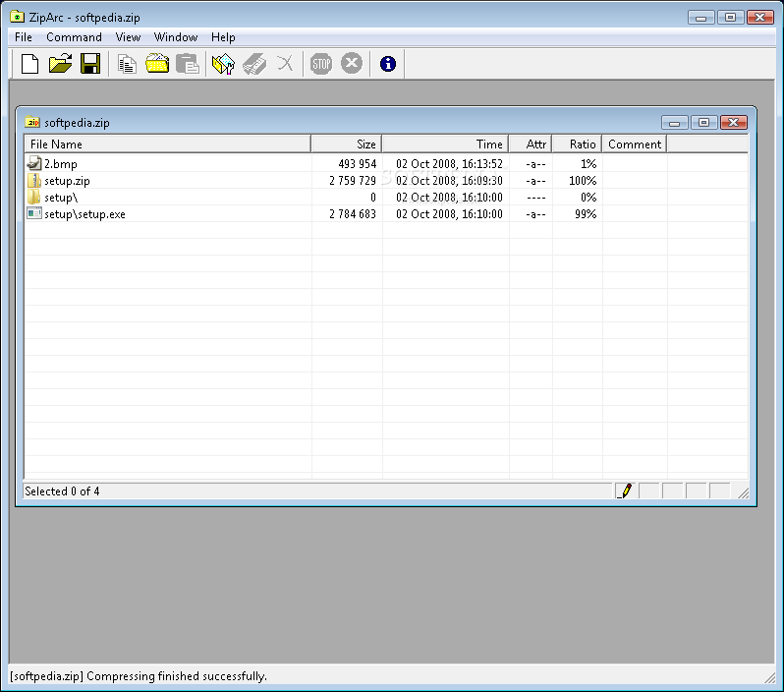Sort by the Time column header

click(x=445, y=144)
